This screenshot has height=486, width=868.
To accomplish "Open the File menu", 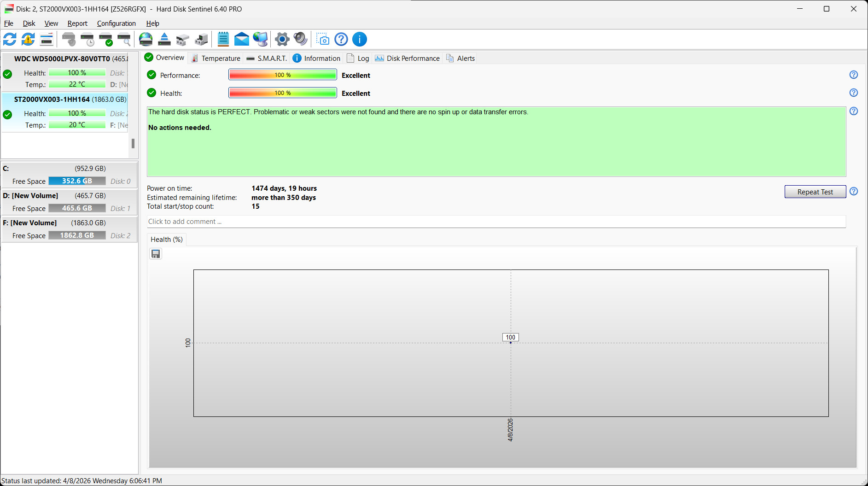I will [9, 23].
